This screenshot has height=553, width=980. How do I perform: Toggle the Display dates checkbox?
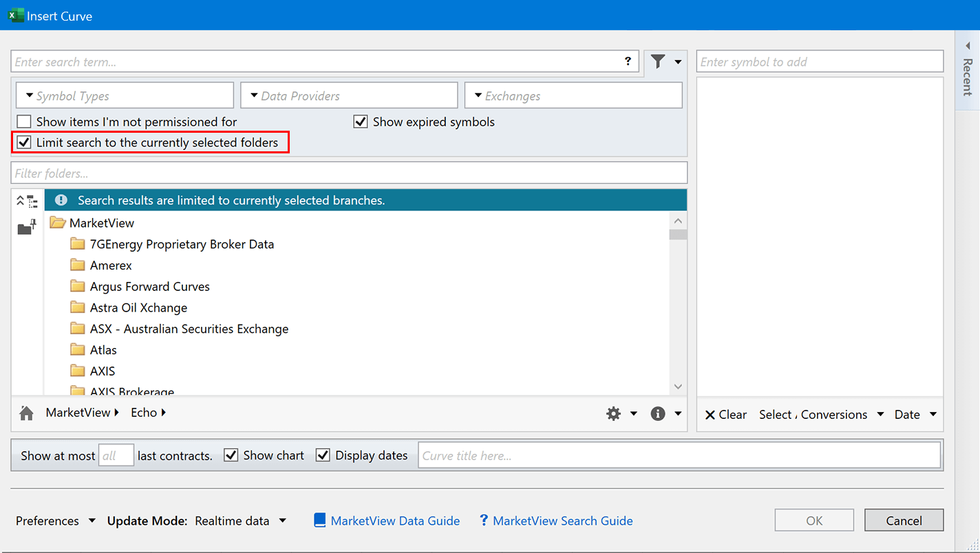[323, 455]
